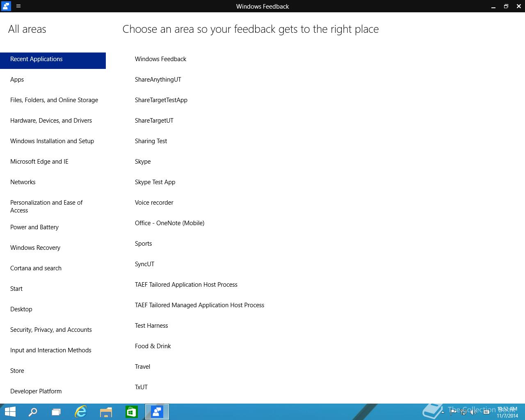Viewport: 525px width, 420px height.
Task: Click the taskbar clock and date
Action: tap(507, 412)
